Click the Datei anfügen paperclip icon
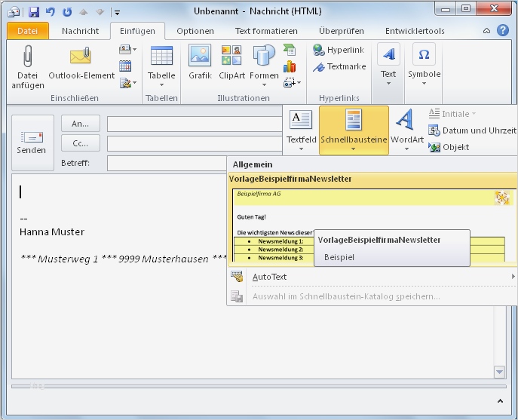The height and width of the screenshot is (420, 518). [x=28, y=57]
